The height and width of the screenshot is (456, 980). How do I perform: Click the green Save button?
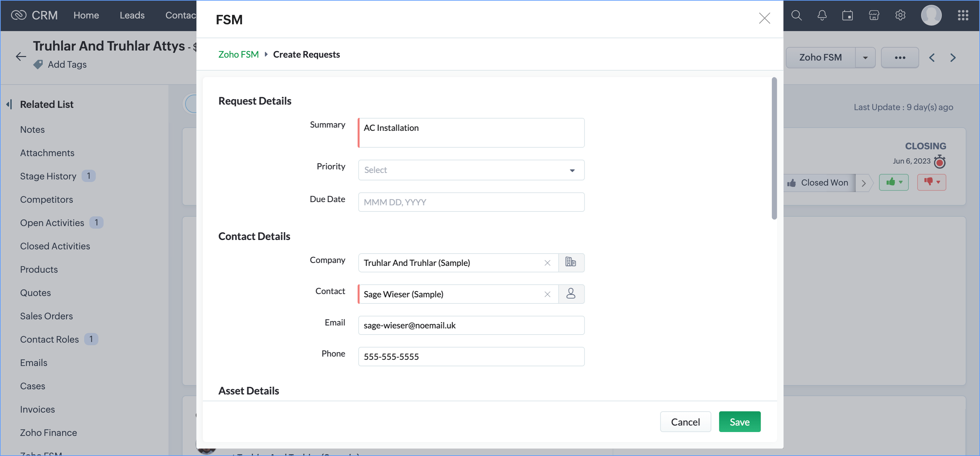[x=739, y=421]
